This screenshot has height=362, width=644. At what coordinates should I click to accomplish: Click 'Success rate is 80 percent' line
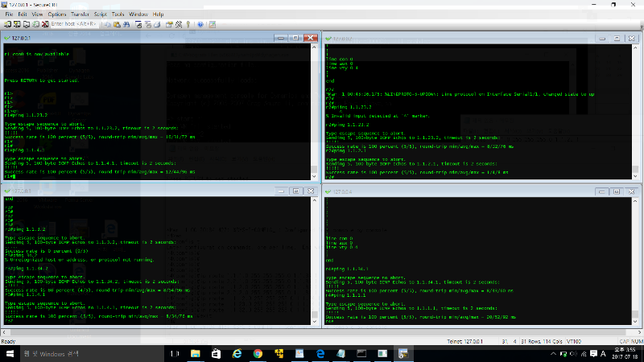[x=97, y=290]
